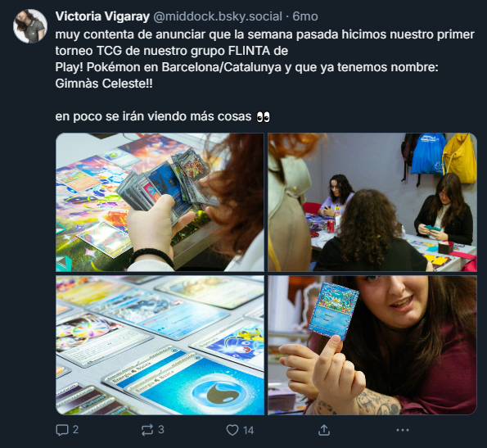The image size is (487, 448).
Task: Open the three-dot more options menu
Action: point(403,430)
